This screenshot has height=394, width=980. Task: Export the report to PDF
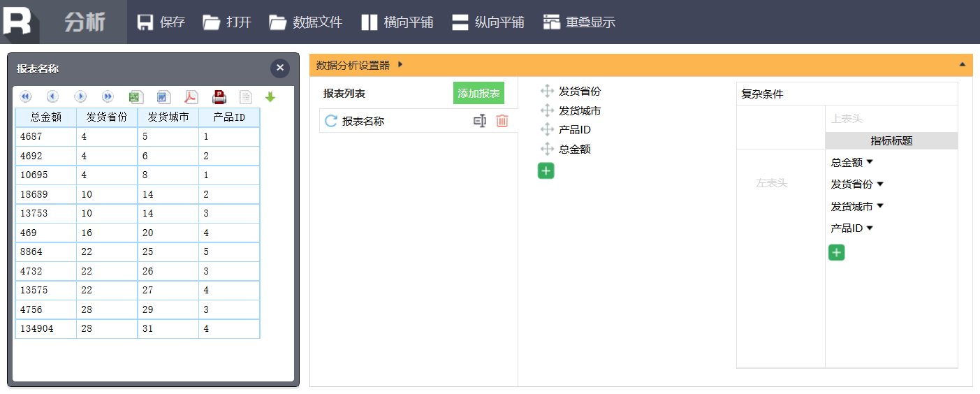[191, 96]
